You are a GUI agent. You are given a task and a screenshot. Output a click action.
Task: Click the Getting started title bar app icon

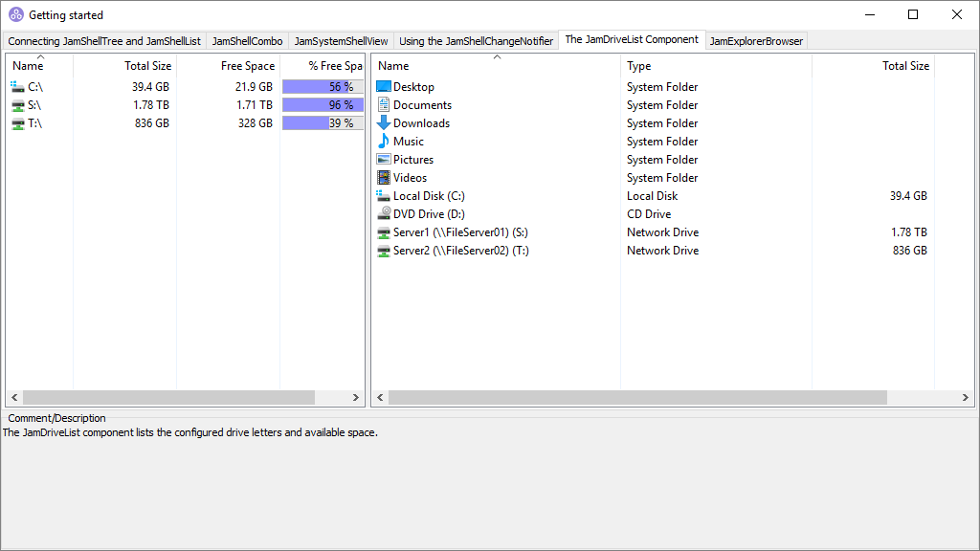tap(14, 14)
